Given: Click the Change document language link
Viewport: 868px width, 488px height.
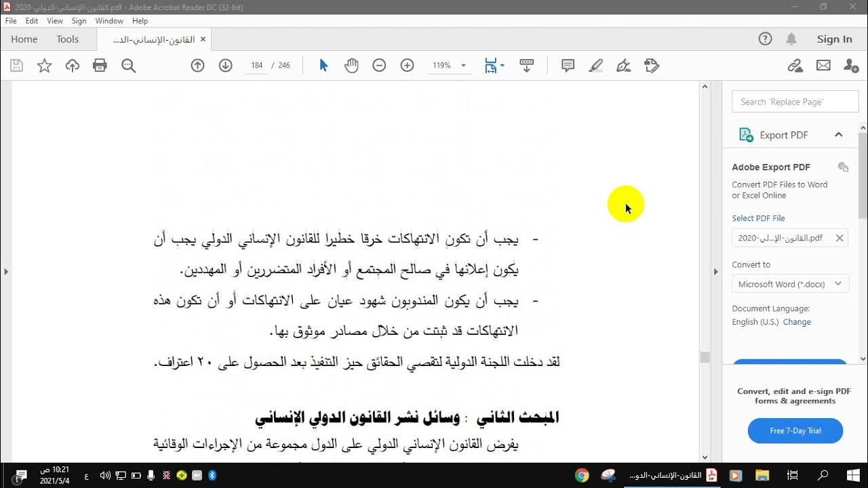Looking at the screenshot, I should [x=797, y=322].
